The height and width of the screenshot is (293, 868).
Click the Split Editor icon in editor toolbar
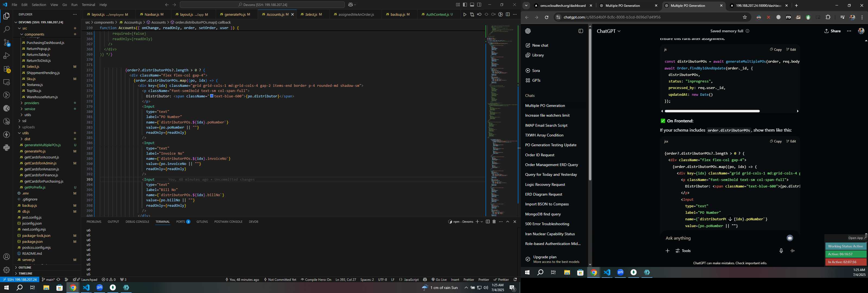point(508,14)
